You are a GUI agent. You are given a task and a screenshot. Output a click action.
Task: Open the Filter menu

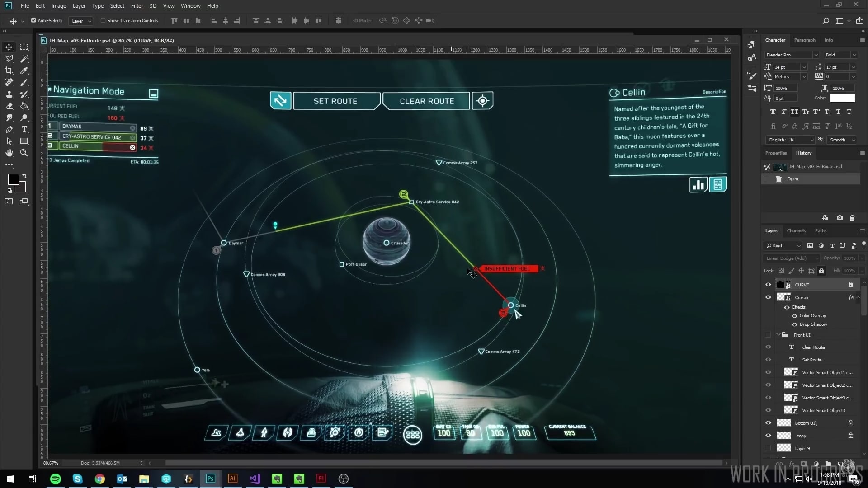(137, 6)
